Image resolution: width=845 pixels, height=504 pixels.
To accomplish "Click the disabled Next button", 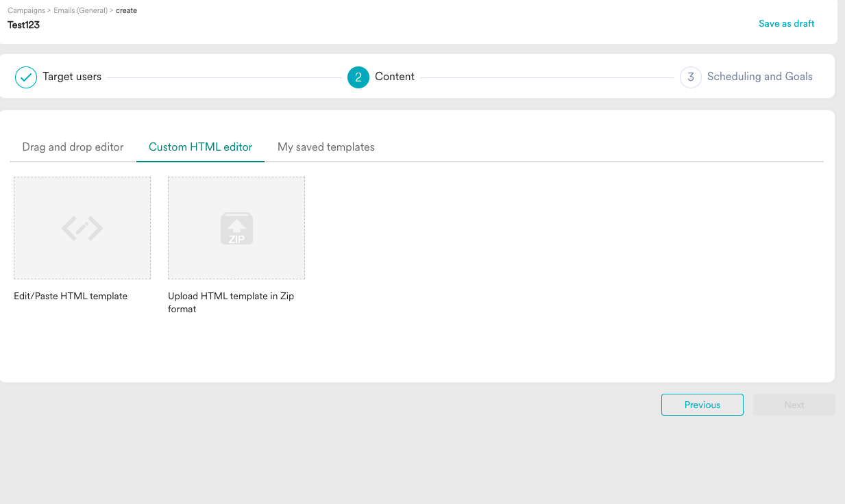I will [794, 405].
